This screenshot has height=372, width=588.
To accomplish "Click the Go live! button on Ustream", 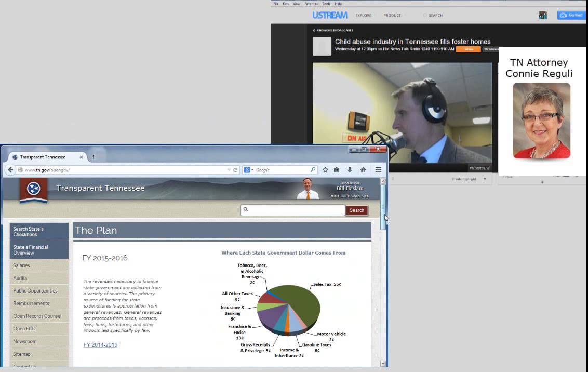I will 571,16.
